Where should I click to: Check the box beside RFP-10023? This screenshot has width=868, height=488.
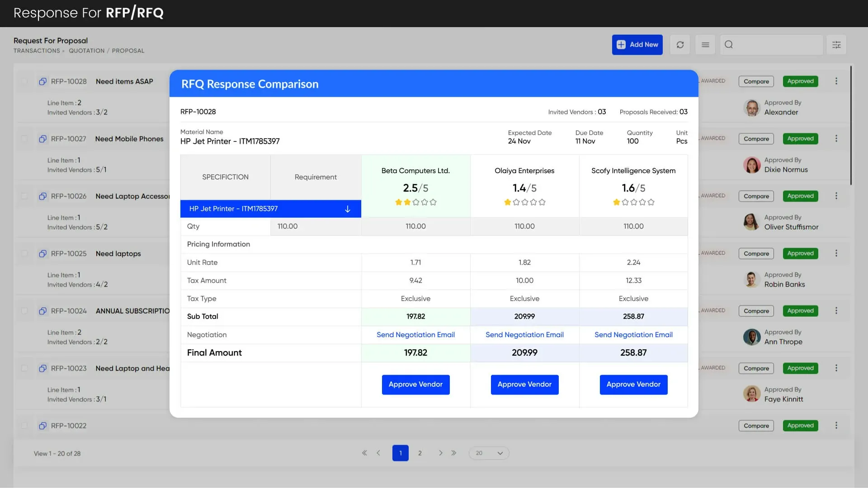tap(24, 368)
